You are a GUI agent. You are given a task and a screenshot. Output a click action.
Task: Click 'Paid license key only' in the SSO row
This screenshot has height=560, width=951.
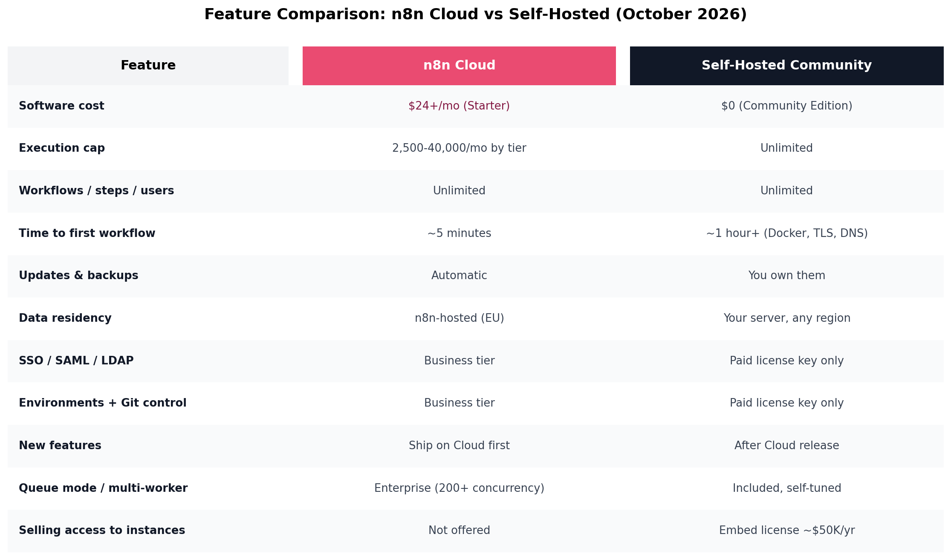[786, 361]
